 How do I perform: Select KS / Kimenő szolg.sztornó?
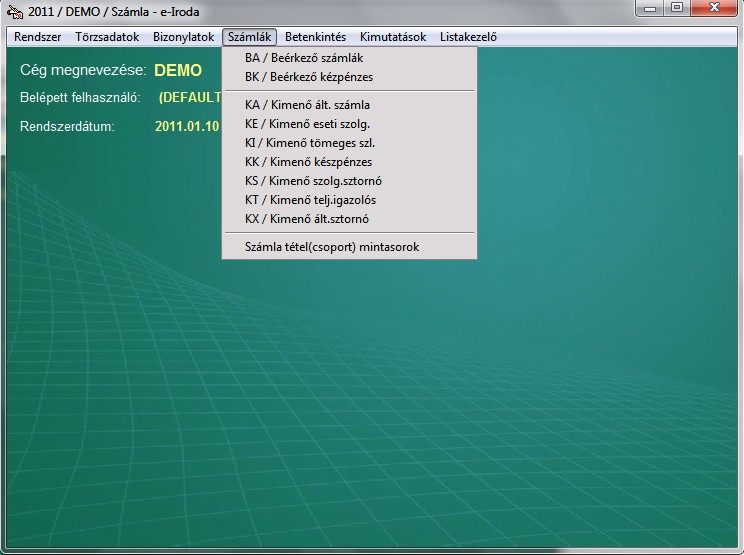click(313, 181)
